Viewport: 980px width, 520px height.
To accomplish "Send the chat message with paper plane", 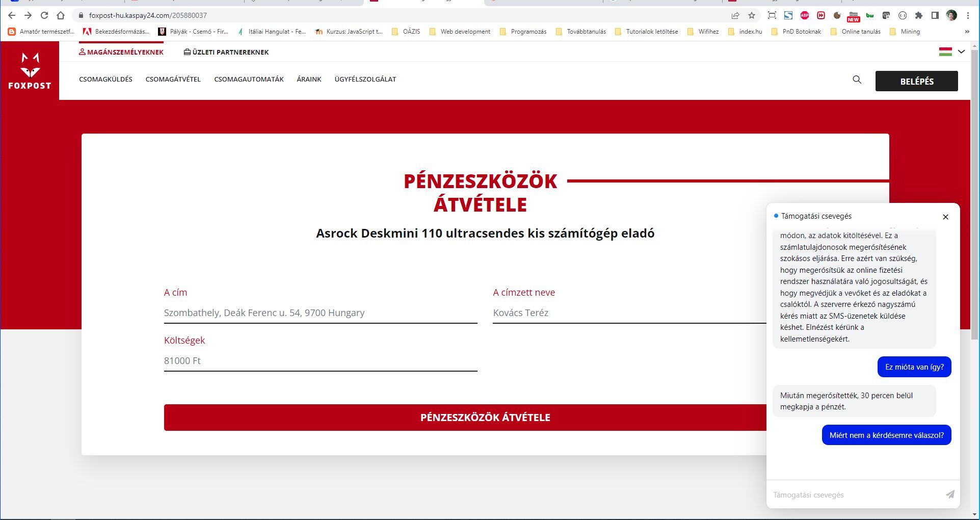I will tap(950, 495).
